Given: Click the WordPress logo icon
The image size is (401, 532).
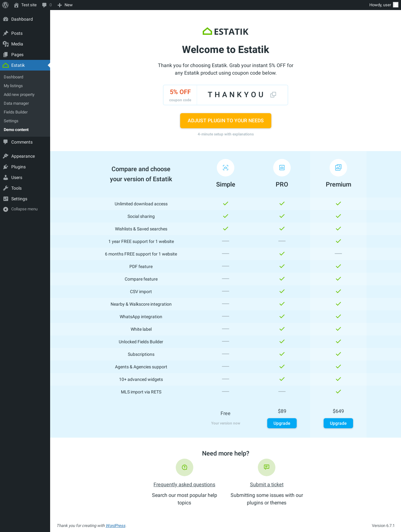Looking at the screenshot, I should 5,5.
